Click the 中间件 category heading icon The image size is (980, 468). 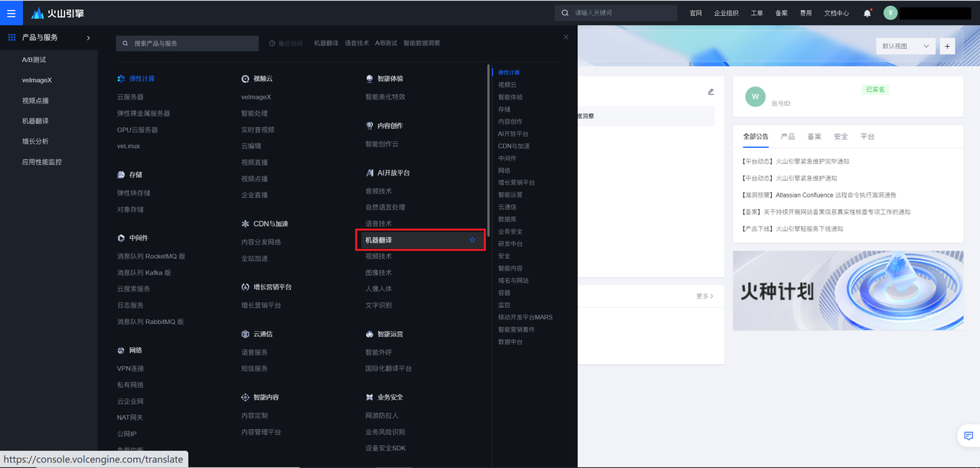click(121, 238)
